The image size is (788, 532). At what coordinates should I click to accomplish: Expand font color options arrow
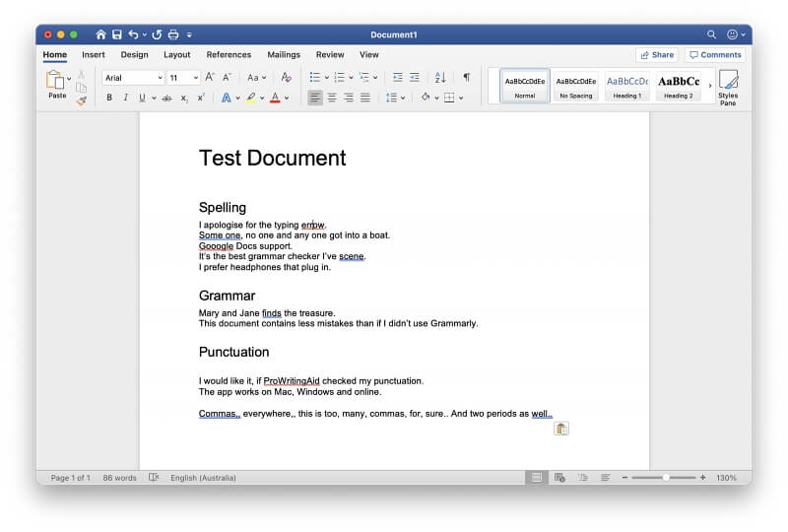click(x=287, y=99)
